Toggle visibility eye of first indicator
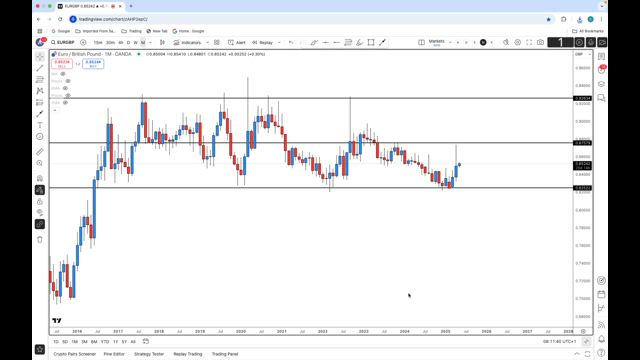The image size is (640, 360). pyautogui.click(x=63, y=74)
